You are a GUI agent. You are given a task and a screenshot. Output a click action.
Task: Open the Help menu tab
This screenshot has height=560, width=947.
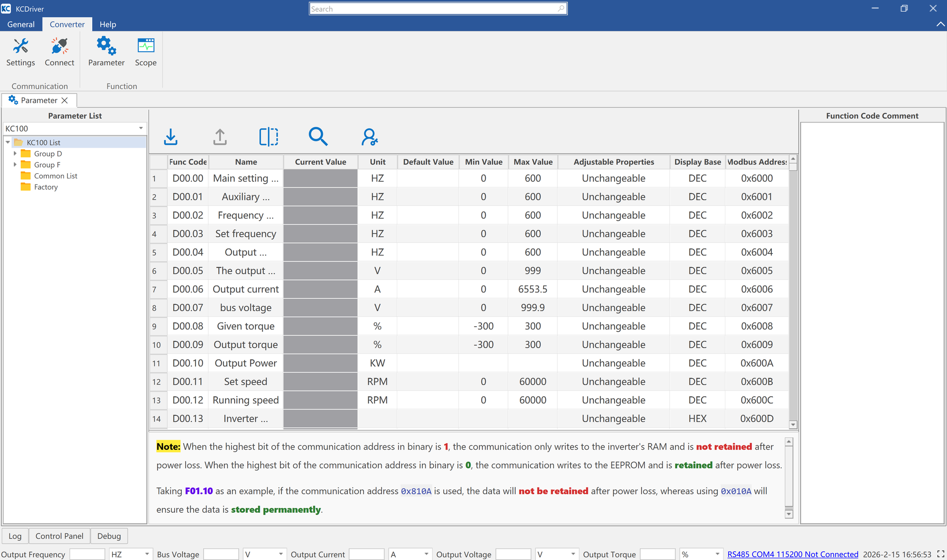(x=107, y=24)
